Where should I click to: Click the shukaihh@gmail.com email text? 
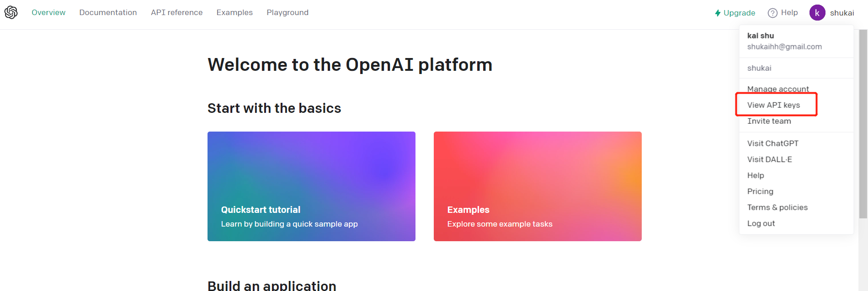point(784,47)
